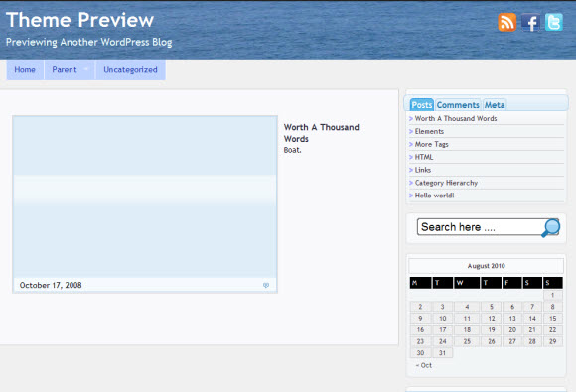Open the Home menu item

click(25, 69)
